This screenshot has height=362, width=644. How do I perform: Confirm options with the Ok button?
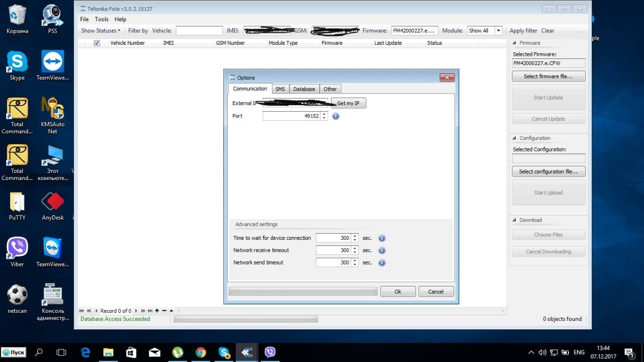397,292
